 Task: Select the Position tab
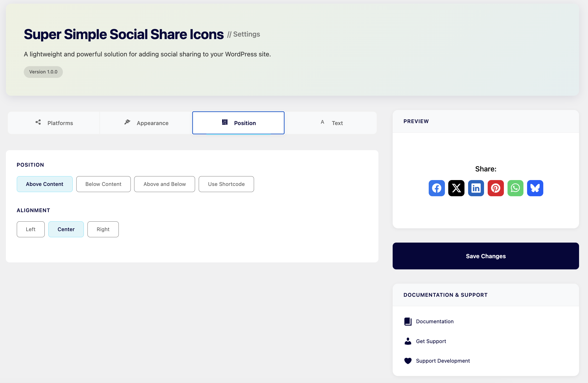pos(238,123)
